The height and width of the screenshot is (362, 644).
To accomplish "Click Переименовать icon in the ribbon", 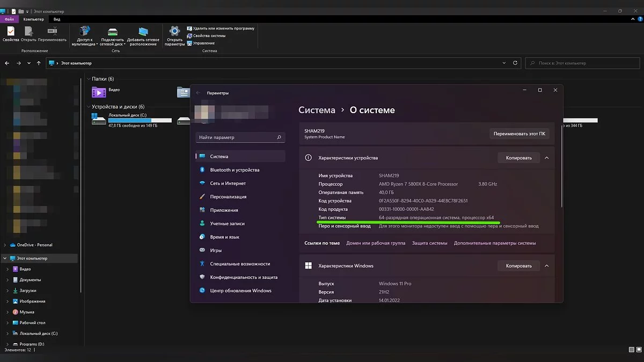I will coord(52,33).
